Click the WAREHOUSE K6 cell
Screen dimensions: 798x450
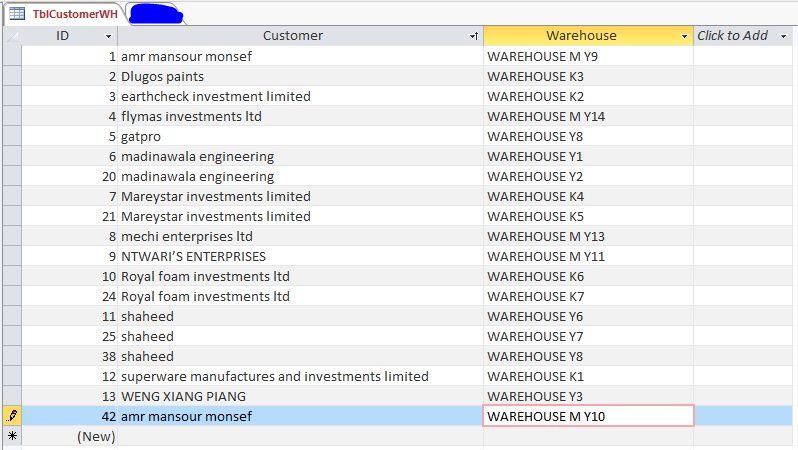tap(588, 276)
